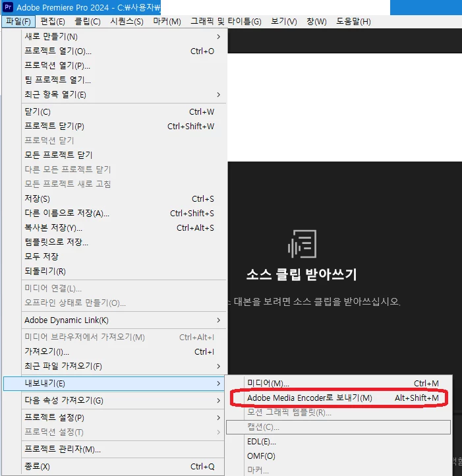Image resolution: width=462 pixels, height=476 pixels.
Task: Click the source clip transcription icon
Action: tap(302, 244)
